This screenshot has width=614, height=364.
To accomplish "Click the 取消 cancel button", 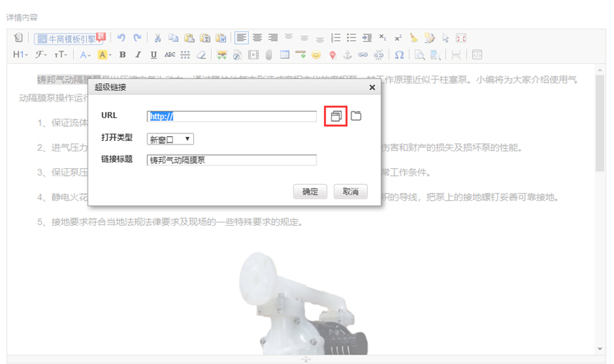I will [x=350, y=192].
